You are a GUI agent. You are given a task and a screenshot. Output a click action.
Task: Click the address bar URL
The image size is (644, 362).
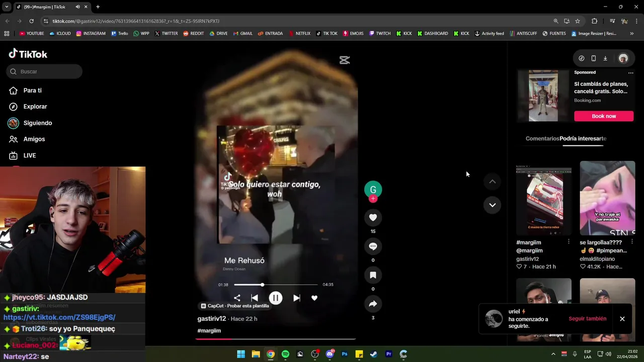coord(136,21)
